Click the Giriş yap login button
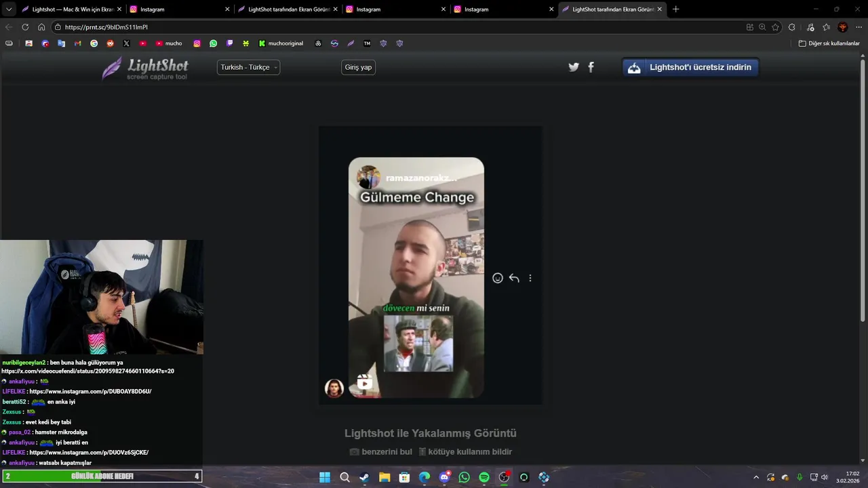The height and width of the screenshot is (488, 868). pos(358,67)
